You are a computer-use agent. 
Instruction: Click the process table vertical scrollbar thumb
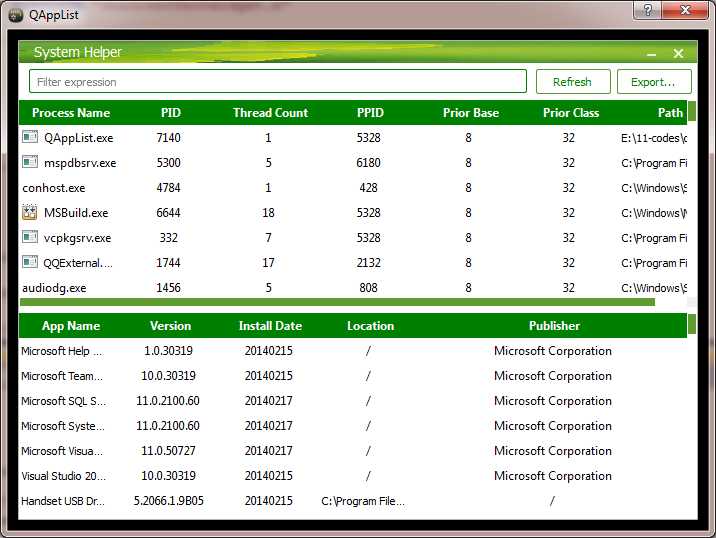tap(692, 111)
